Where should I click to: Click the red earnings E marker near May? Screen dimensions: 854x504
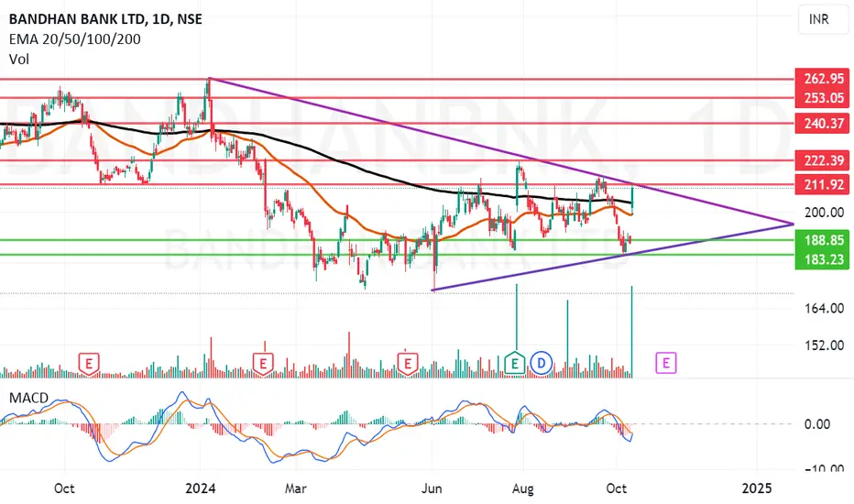[407, 364]
